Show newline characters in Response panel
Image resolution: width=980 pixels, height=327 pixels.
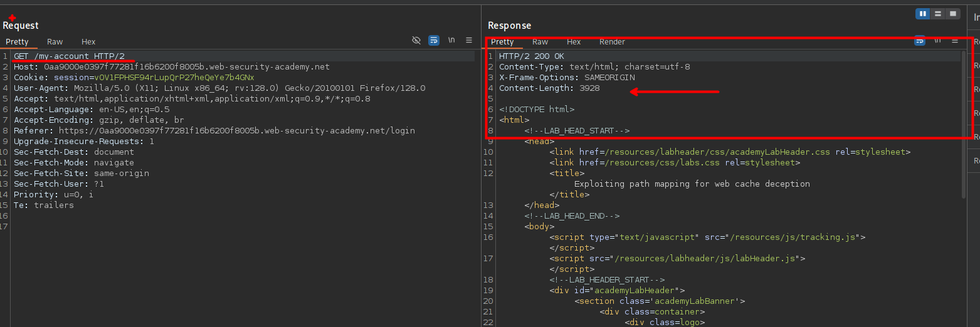click(937, 40)
